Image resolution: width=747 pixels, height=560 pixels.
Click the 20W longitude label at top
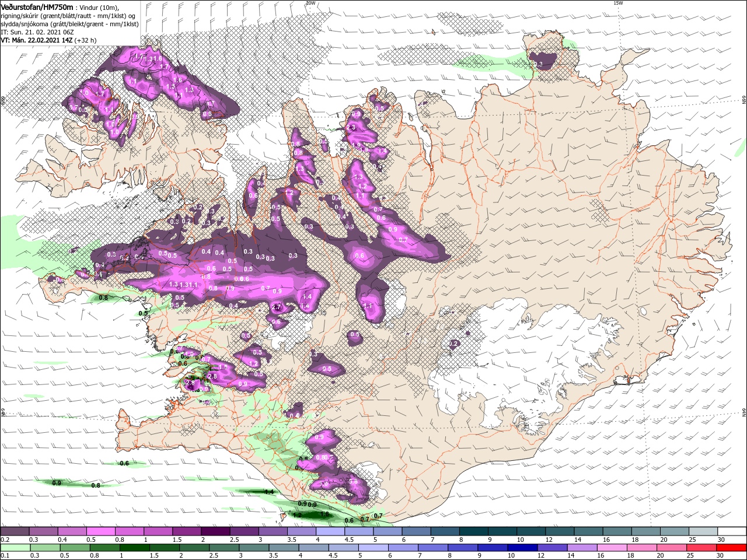(x=310, y=3)
